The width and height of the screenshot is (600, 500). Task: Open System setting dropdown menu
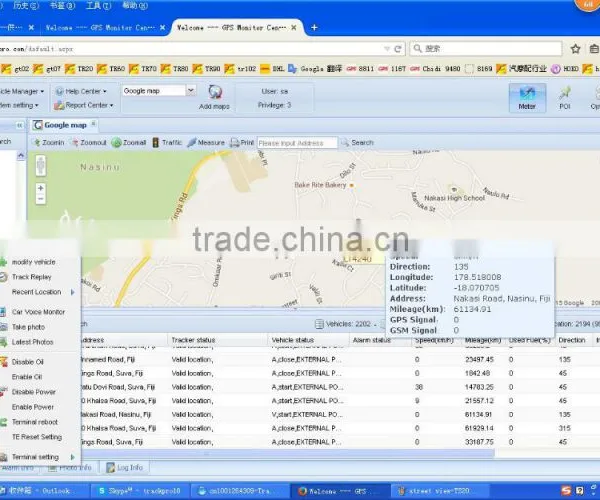click(19, 105)
